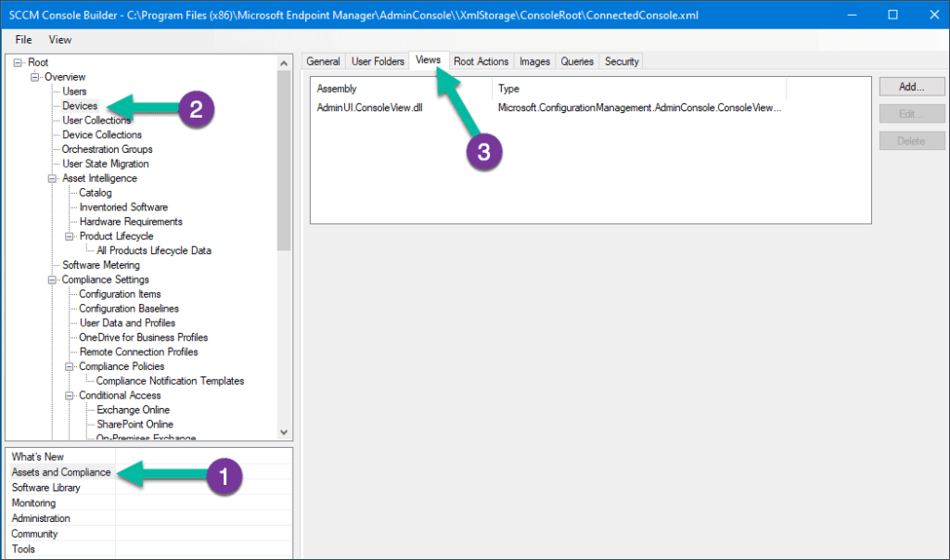
Task: Select the Users tree item
Action: click(x=74, y=92)
